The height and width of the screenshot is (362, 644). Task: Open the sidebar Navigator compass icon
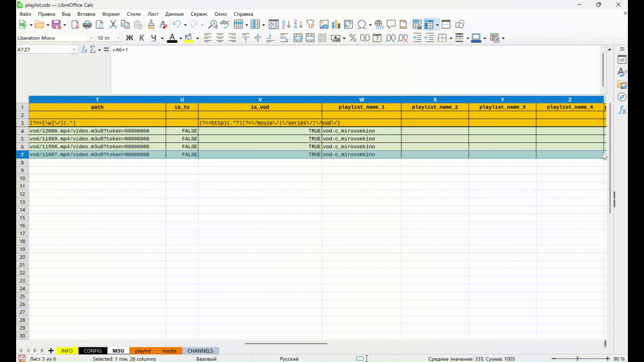click(x=622, y=97)
